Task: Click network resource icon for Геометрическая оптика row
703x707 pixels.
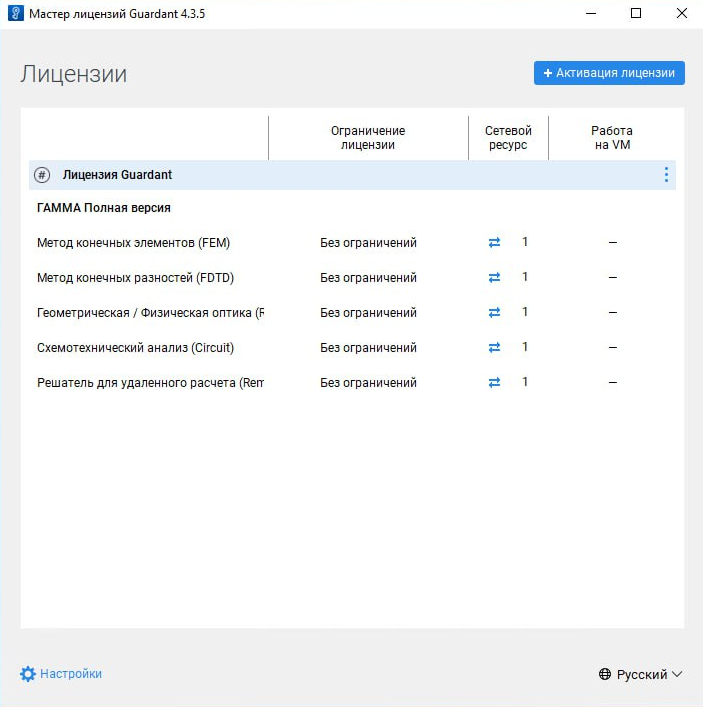Action: click(x=494, y=313)
